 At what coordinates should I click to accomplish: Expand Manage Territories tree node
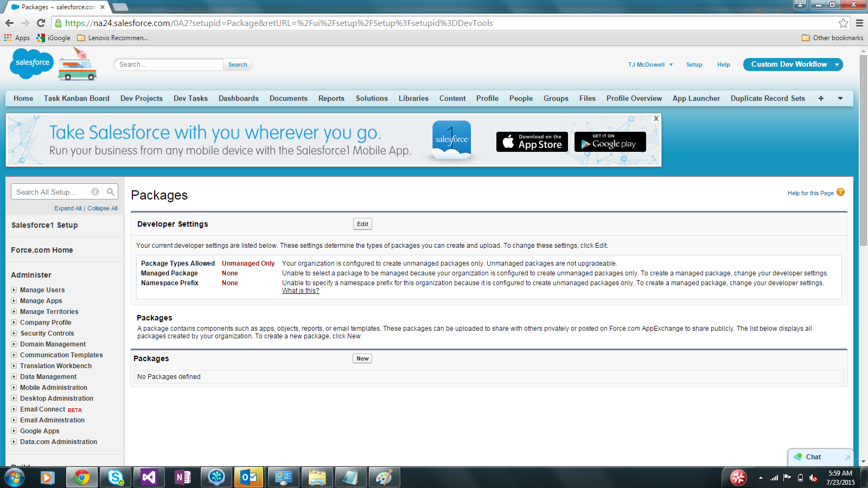[x=14, y=311]
